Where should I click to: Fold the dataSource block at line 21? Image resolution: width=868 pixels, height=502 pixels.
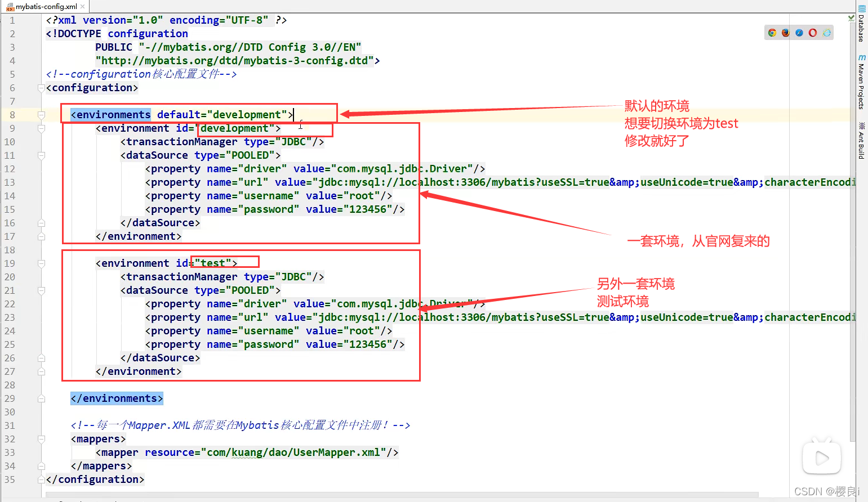[x=41, y=290]
